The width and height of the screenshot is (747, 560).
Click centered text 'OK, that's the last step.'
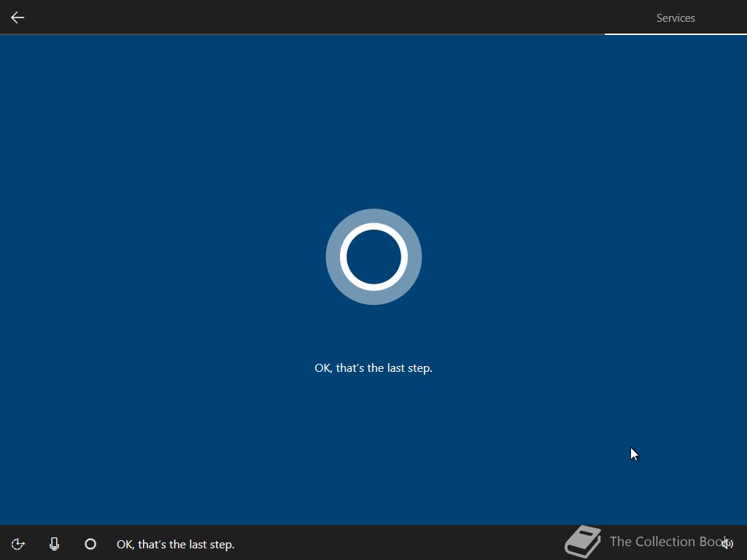373,368
